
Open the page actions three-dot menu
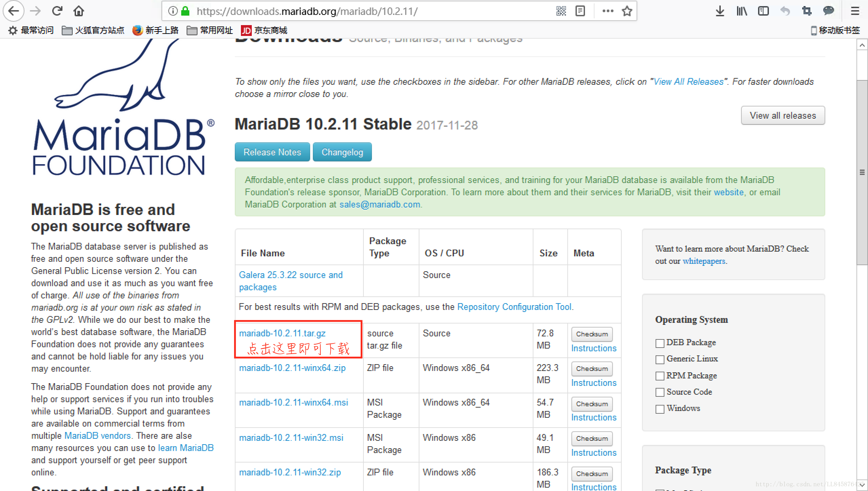click(608, 11)
